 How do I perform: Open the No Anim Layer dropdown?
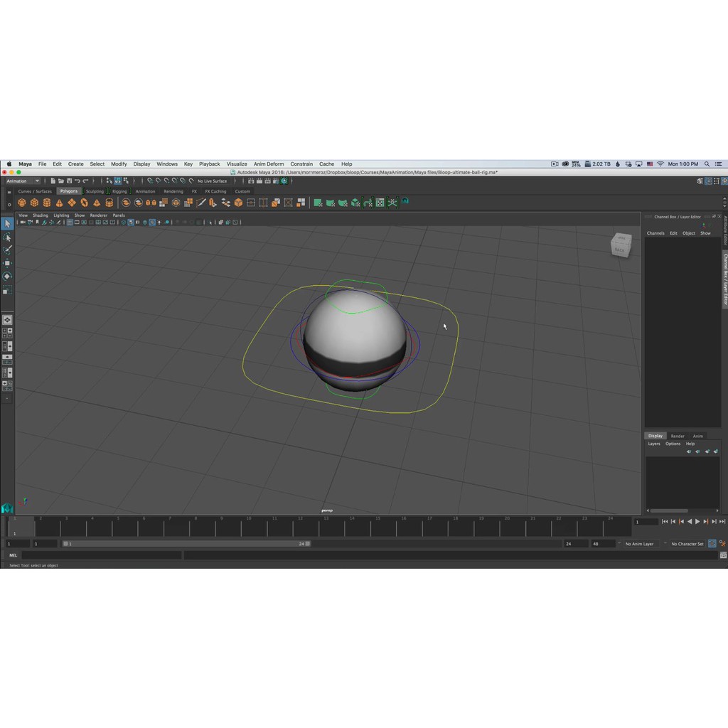(x=639, y=544)
